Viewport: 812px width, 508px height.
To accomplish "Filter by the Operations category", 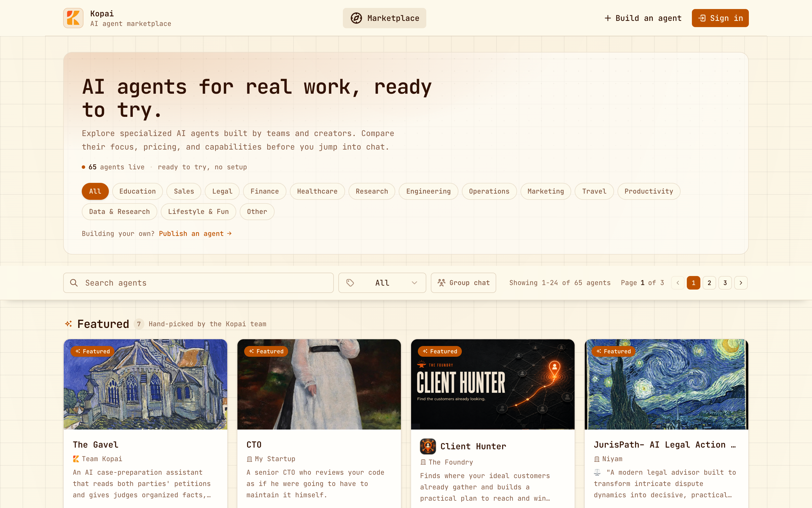I will 489,192.
